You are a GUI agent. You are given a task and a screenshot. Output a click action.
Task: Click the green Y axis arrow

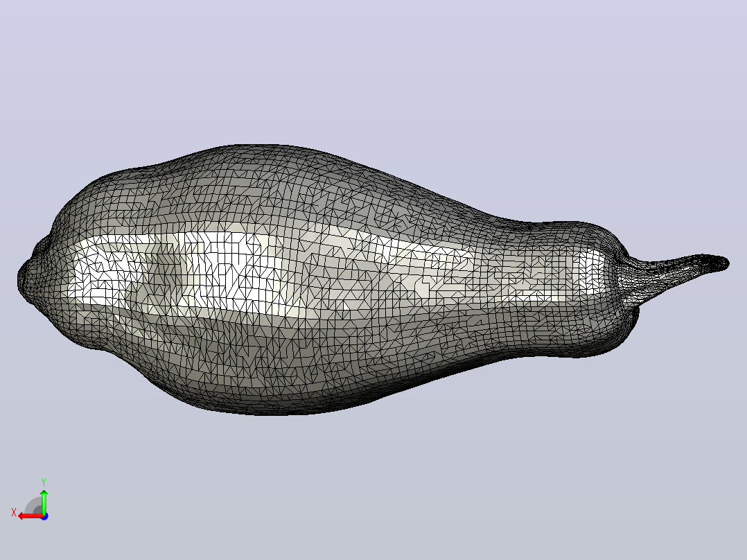(x=44, y=501)
